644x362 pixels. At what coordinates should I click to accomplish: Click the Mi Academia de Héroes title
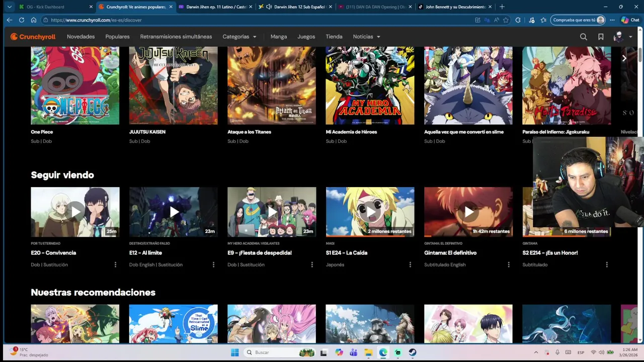(351, 132)
